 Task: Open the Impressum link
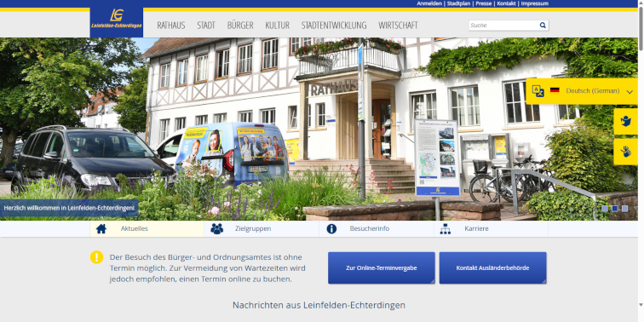pyautogui.click(x=534, y=3)
